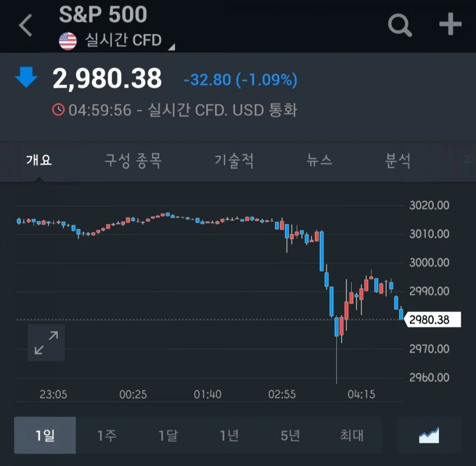The width and height of the screenshot is (476, 466).
Task: Select the 5년 time range
Action: tap(290, 435)
